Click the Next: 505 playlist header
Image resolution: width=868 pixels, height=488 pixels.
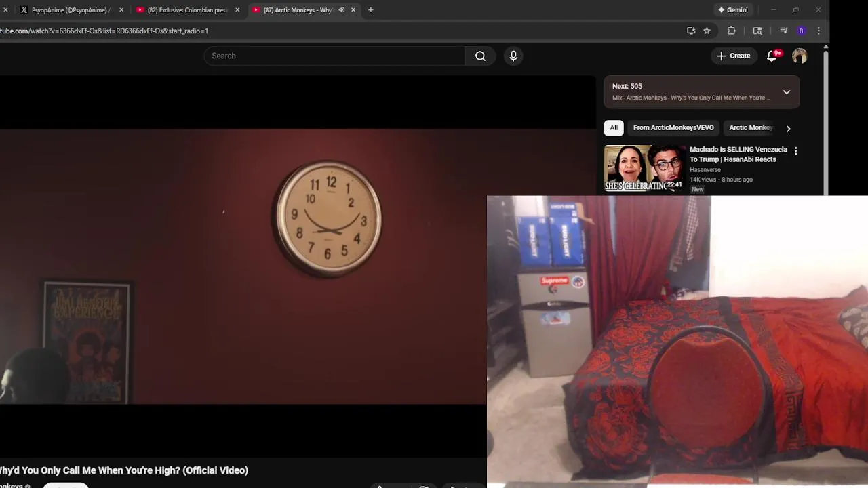(x=627, y=86)
